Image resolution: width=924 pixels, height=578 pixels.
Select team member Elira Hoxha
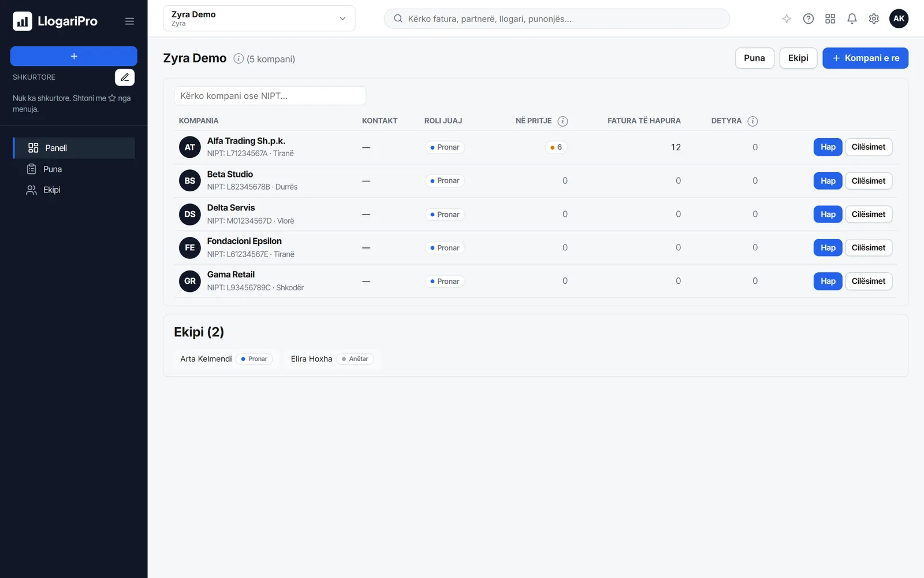333,359
